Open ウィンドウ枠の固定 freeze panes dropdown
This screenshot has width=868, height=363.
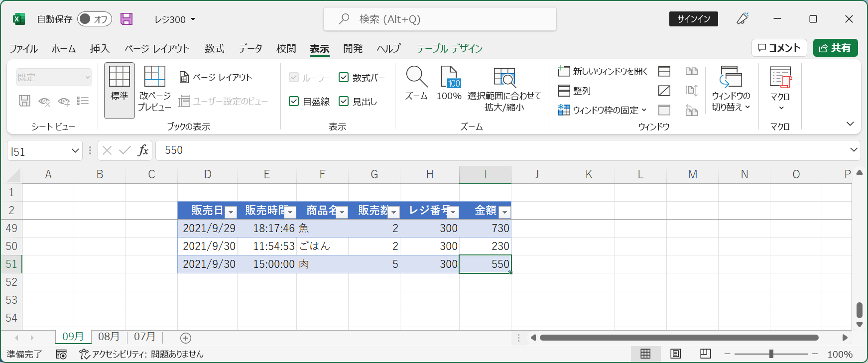[x=603, y=110]
